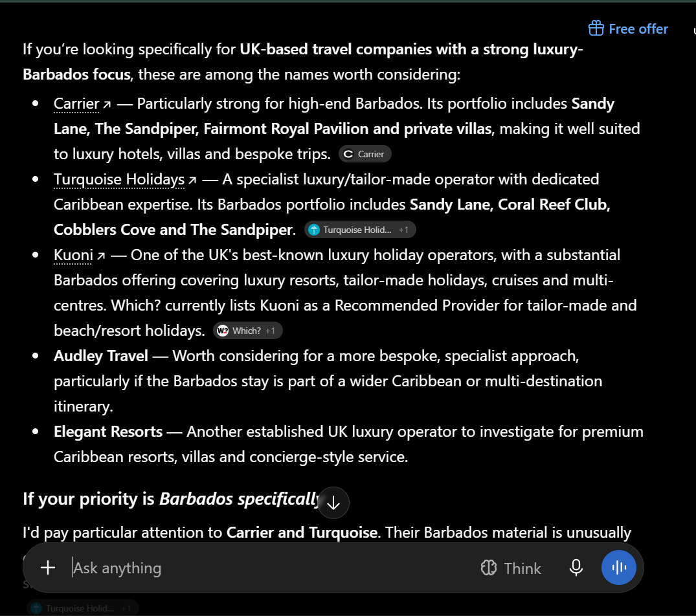Viewport: 696px width, 616px height.
Task: Click the arrow icon after Kuoni
Action: point(101,256)
